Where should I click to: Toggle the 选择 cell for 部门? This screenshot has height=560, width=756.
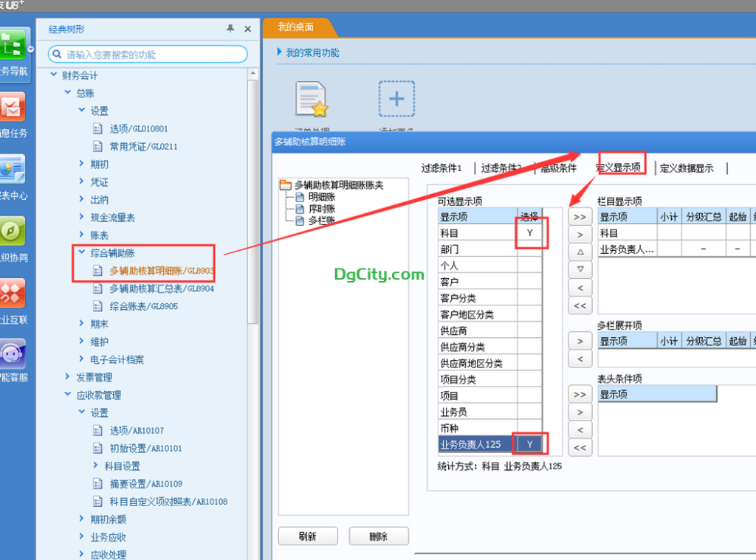tap(529, 249)
